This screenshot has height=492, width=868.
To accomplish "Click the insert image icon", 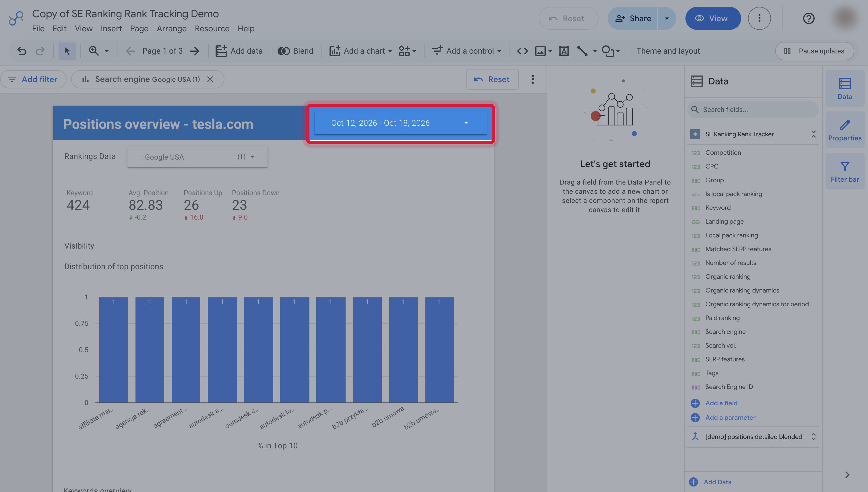I will 540,51.
